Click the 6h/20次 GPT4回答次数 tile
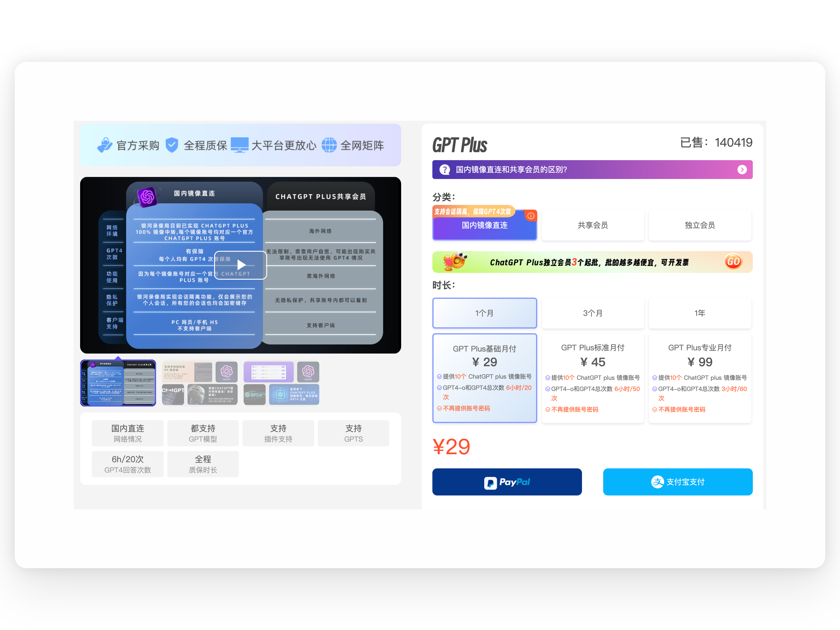The image size is (840, 630). point(128,464)
